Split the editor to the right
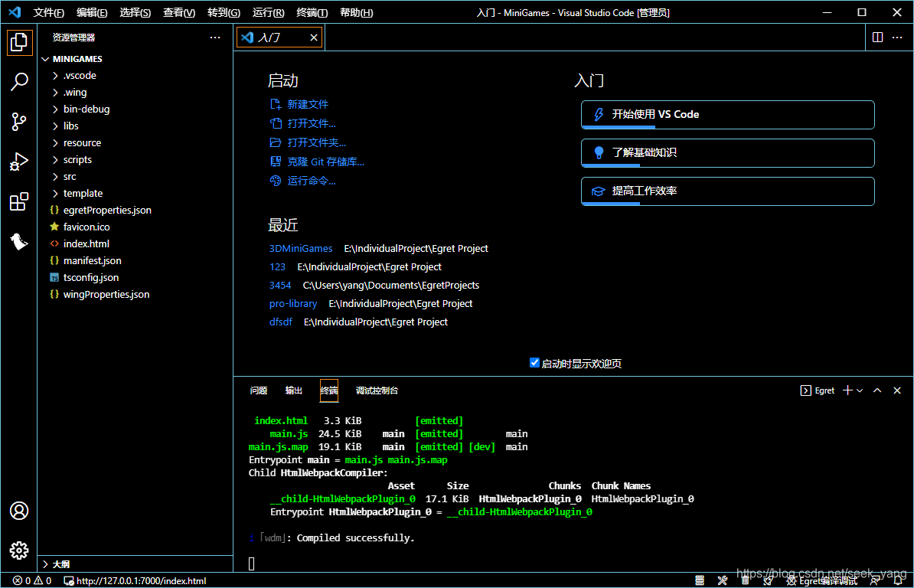The image size is (914, 588). (877, 38)
